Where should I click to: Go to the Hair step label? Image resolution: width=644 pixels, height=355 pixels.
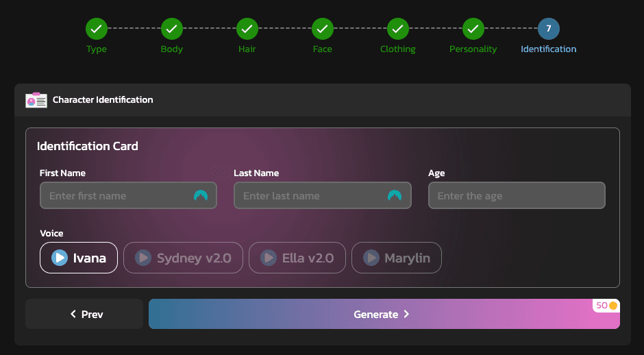coord(247,49)
